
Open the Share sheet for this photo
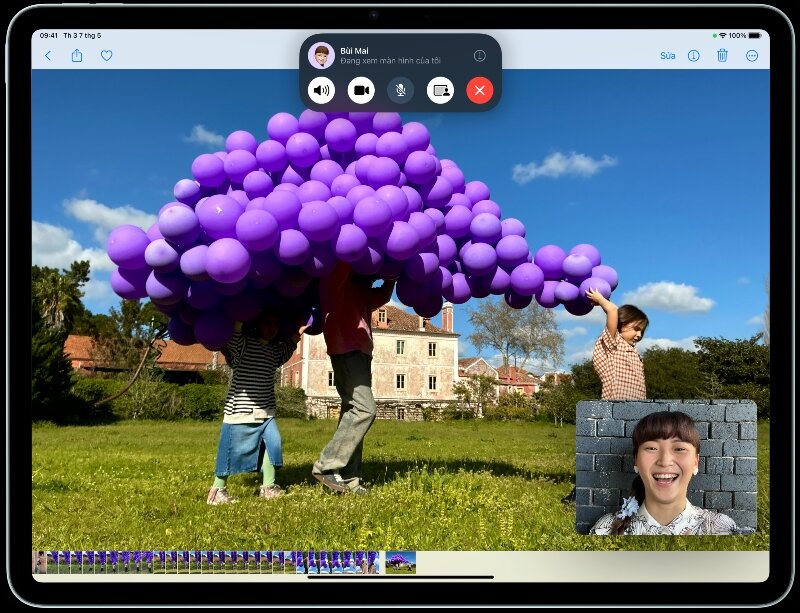(78, 57)
